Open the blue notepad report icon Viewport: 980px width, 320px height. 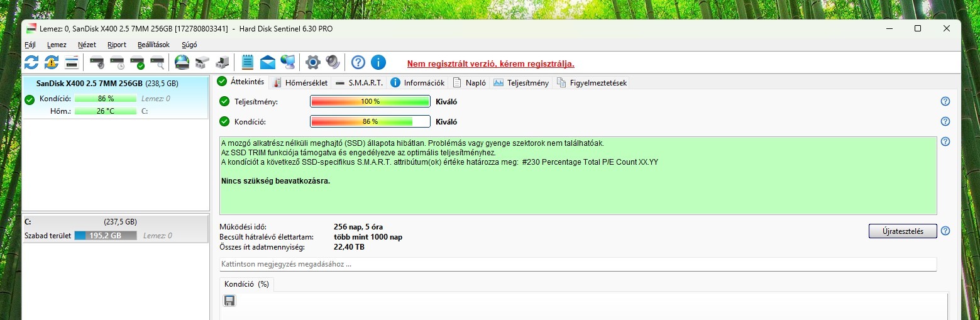[x=248, y=62]
